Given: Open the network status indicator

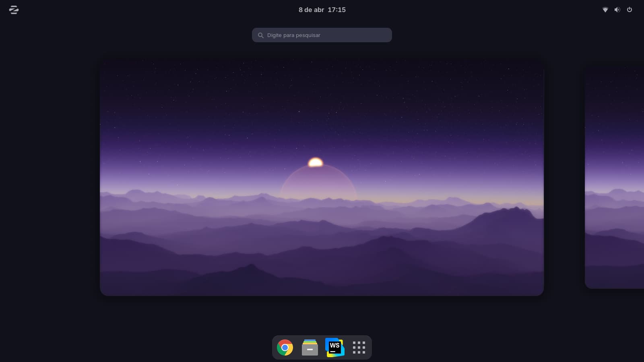Looking at the screenshot, I should [x=605, y=10].
